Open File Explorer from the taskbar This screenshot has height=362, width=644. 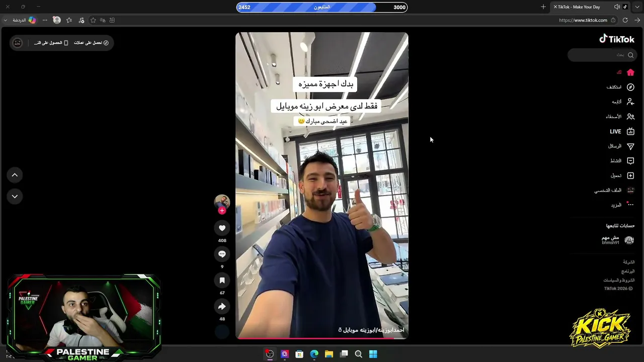[329, 354]
